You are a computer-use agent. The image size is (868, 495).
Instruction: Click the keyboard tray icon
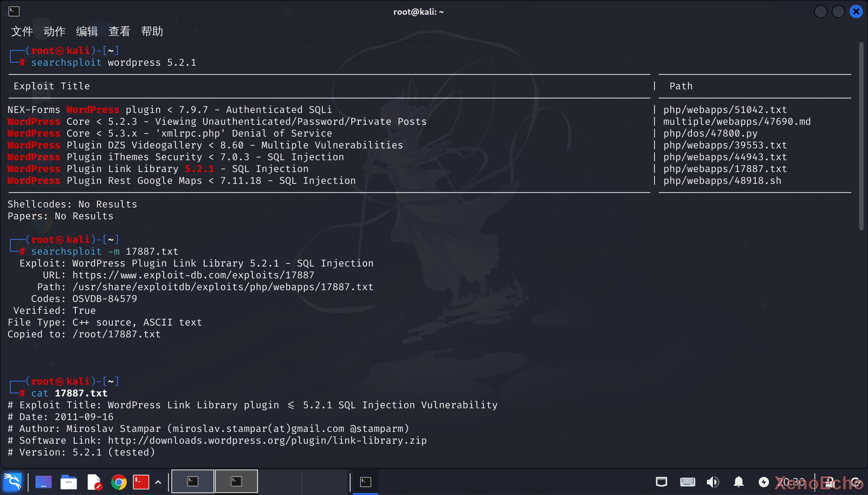coord(687,482)
